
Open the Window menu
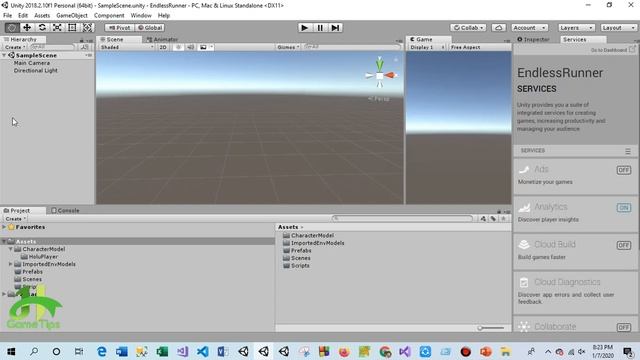coord(141,16)
